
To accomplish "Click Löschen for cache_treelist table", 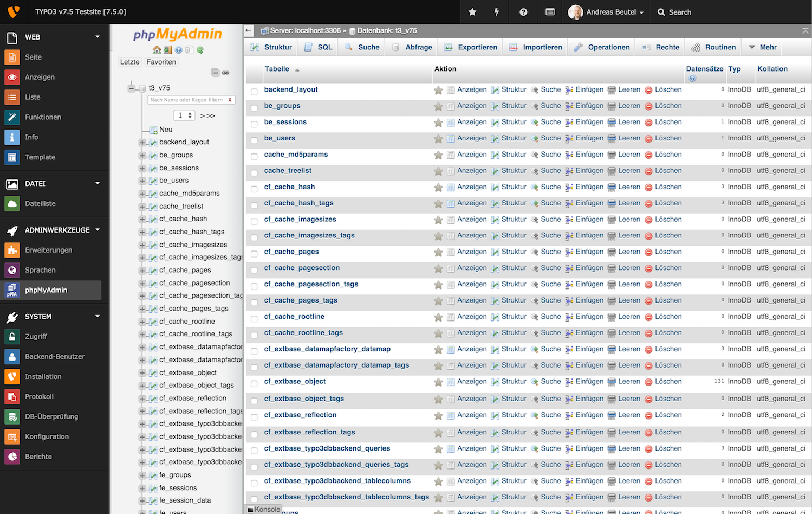I will [x=664, y=171].
